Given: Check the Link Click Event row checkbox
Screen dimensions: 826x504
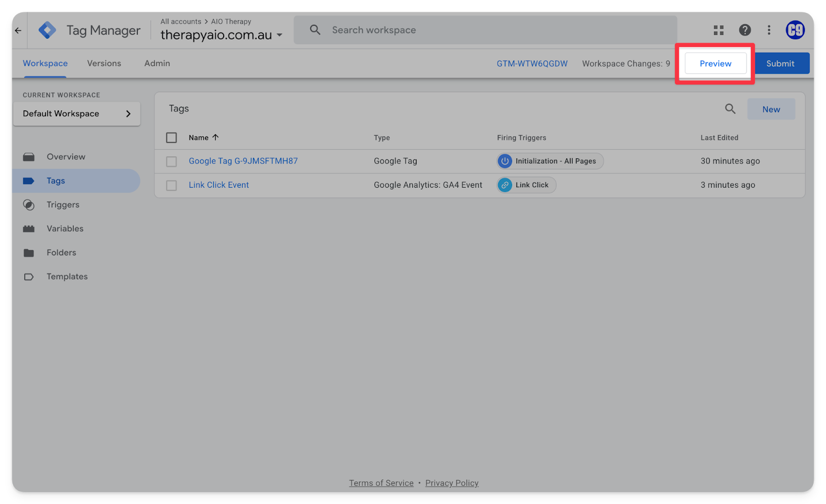Looking at the screenshot, I should tap(171, 185).
